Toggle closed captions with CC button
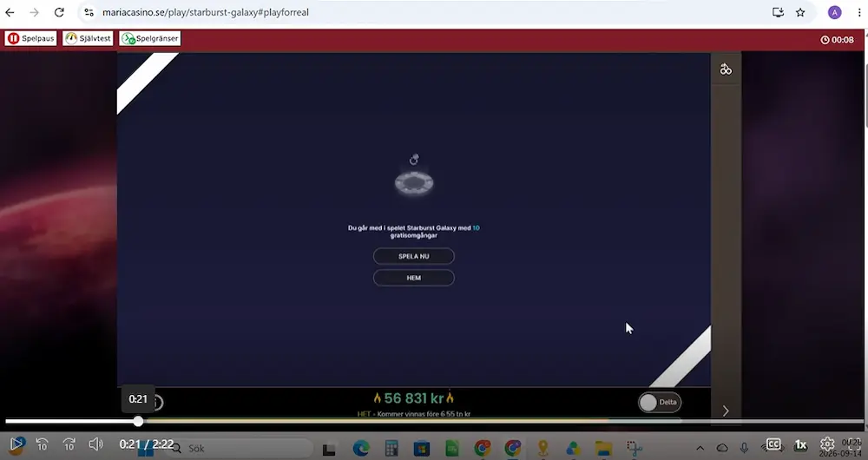This screenshot has height=460, width=868. pyautogui.click(x=773, y=444)
